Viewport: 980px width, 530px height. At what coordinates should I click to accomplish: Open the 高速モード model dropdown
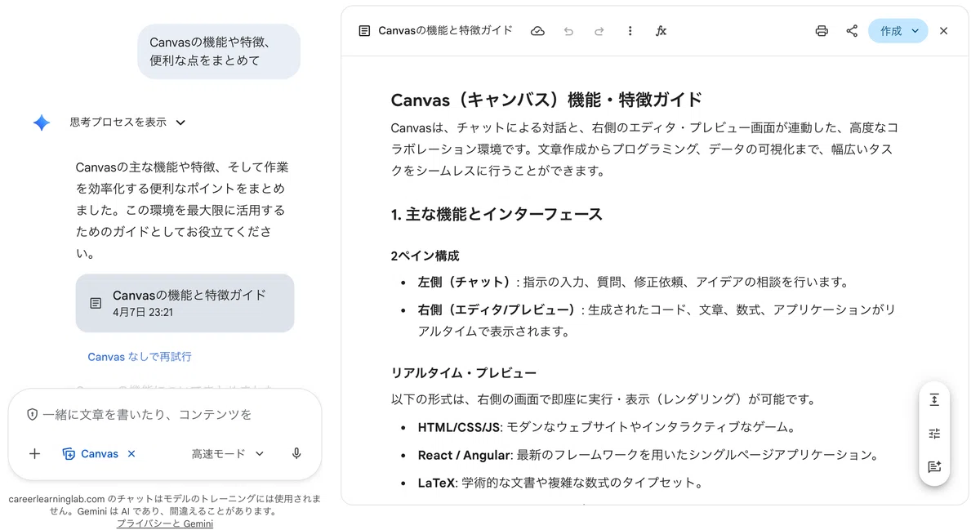(228, 454)
